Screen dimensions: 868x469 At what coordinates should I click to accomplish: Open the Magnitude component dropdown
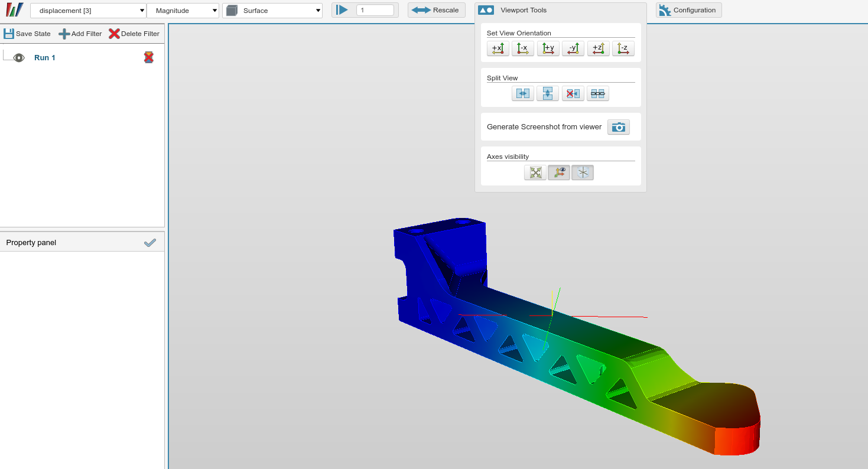tap(183, 11)
